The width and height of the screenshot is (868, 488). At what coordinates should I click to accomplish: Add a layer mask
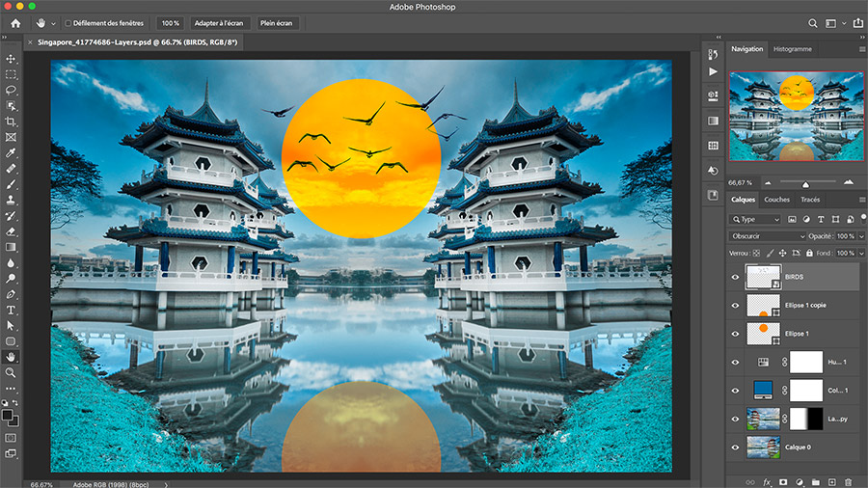(783, 482)
